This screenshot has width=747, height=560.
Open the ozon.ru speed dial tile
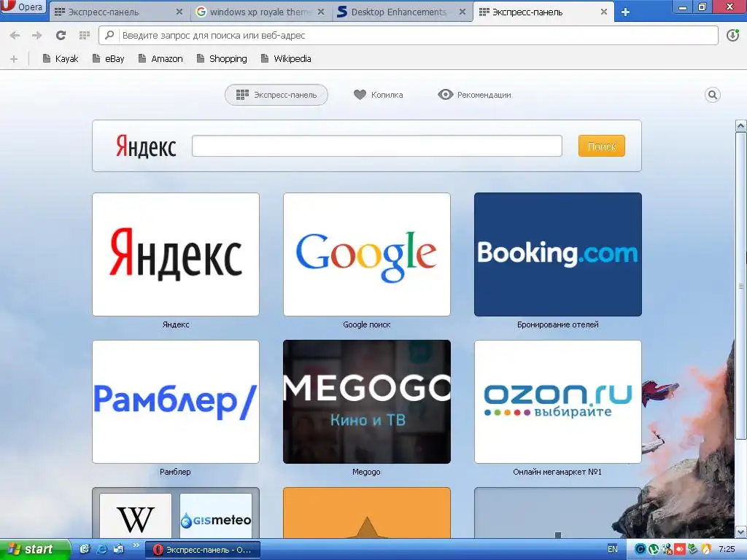(x=558, y=402)
